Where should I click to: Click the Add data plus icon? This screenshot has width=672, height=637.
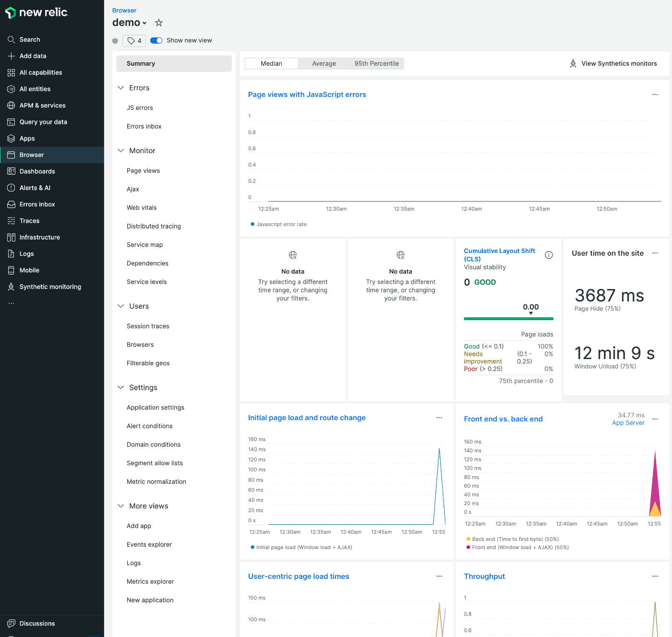(x=11, y=56)
